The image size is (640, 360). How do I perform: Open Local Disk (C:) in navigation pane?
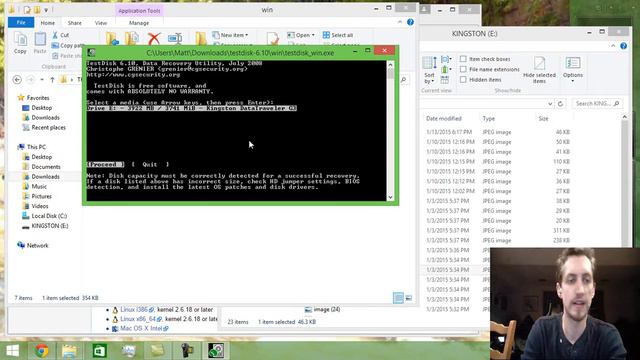point(49,216)
